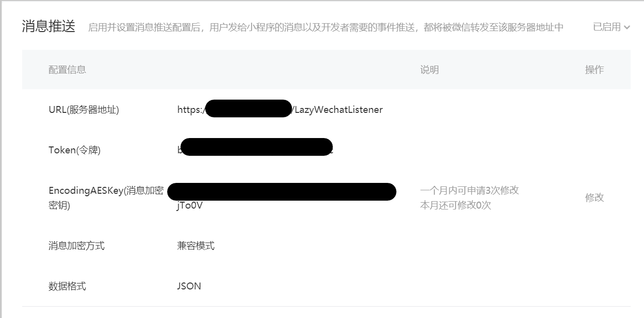Image resolution: width=644 pixels, height=318 pixels.
Task: Click the 说明 column header
Action: (x=429, y=70)
